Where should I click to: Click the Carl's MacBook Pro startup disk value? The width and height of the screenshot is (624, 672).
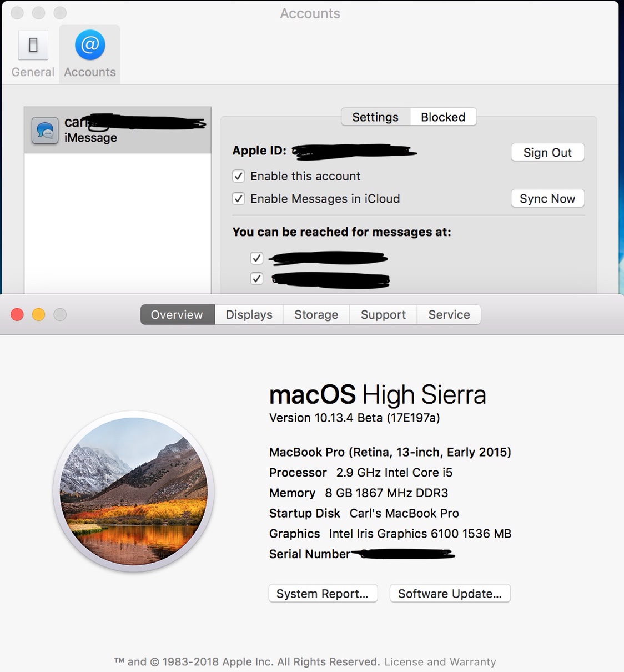point(404,513)
